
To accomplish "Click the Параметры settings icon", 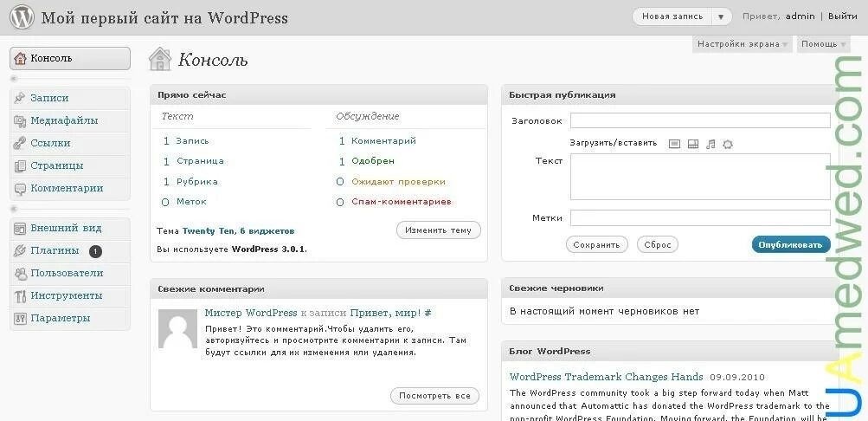I will tap(20, 319).
